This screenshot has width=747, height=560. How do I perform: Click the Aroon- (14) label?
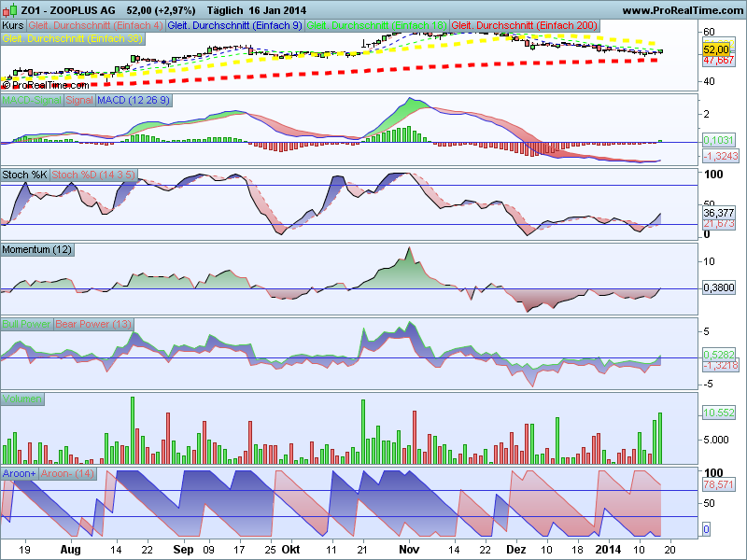67,474
